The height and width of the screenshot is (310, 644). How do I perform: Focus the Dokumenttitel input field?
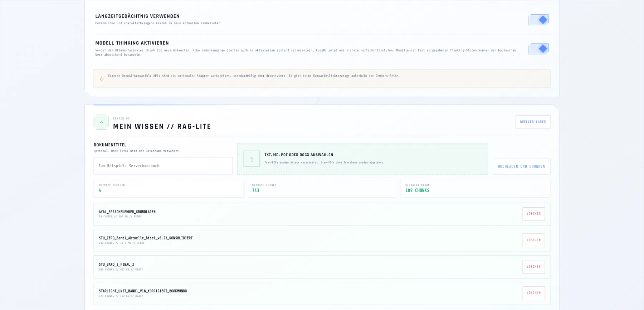[163, 166]
